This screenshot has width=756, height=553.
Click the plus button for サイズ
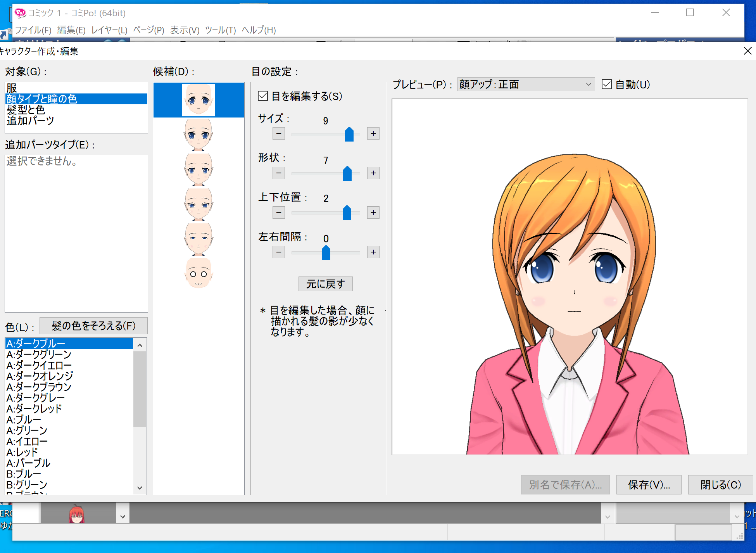point(373,133)
